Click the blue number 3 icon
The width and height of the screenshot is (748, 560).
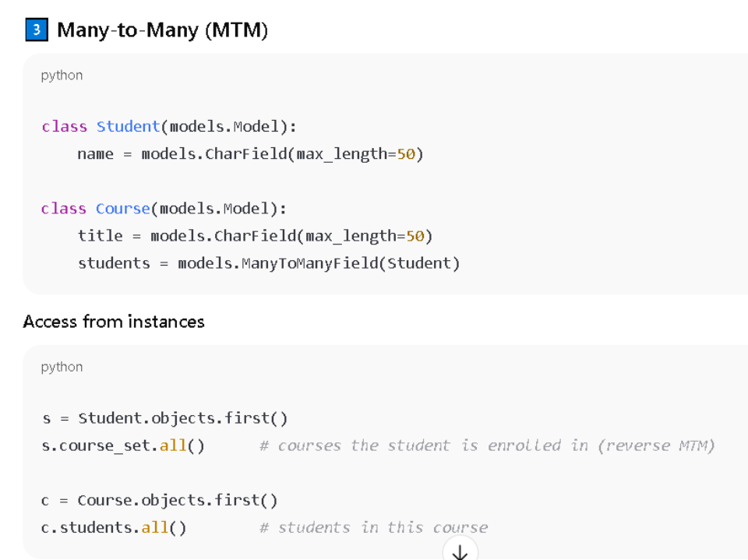click(36, 30)
